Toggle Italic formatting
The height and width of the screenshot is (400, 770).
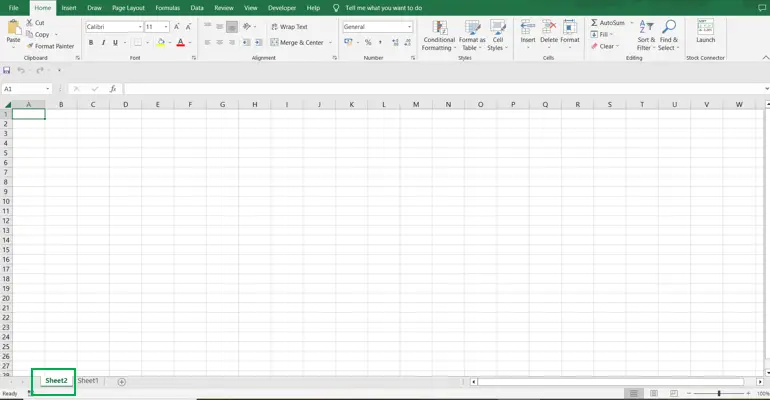click(103, 43)
